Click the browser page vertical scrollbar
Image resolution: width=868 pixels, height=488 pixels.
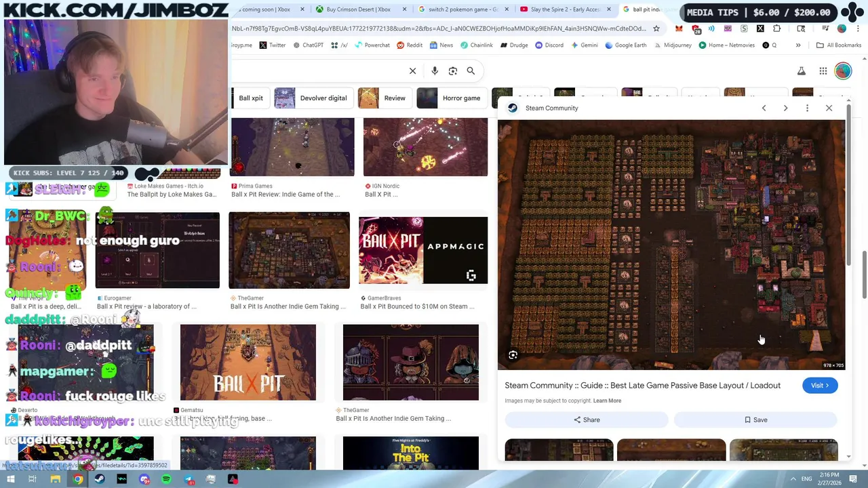click(864, 274)
